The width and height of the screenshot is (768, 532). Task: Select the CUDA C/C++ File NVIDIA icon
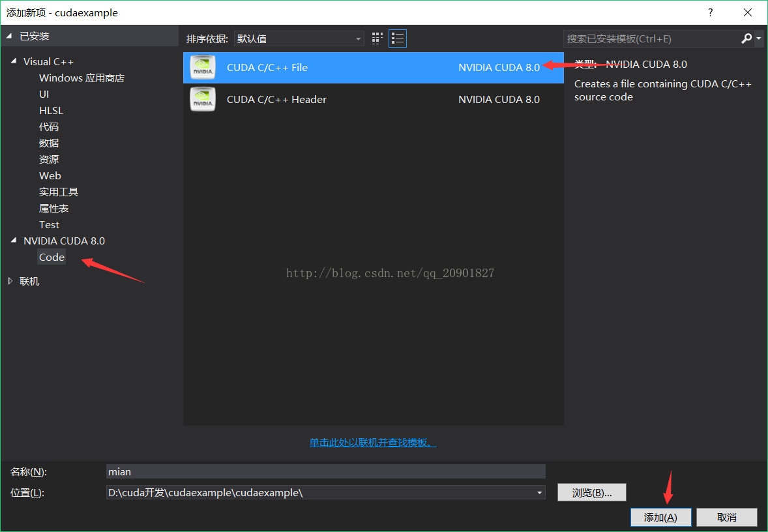point(202,68)
